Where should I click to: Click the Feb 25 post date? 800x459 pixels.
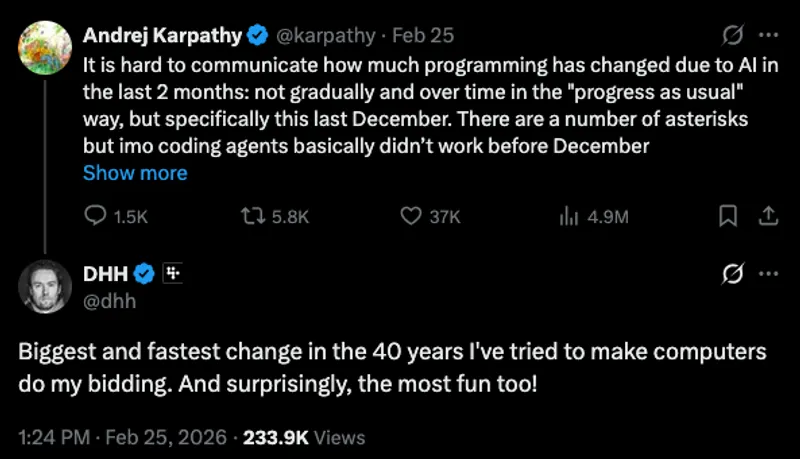[423, 35]
